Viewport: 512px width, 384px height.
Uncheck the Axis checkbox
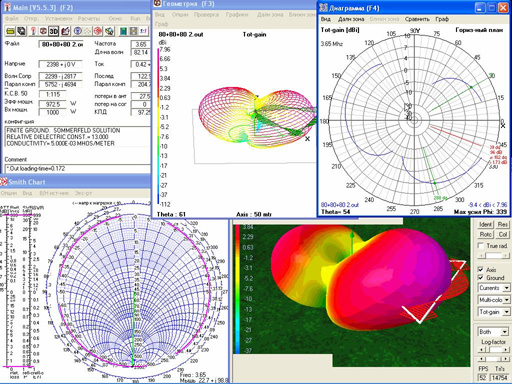pyautogui.click(x=481, y=269)
